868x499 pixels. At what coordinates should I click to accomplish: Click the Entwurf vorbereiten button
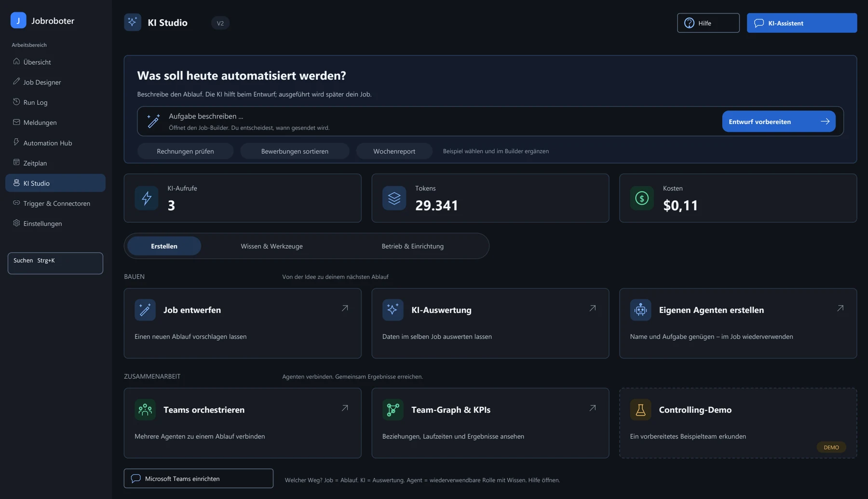click(779, 122)
